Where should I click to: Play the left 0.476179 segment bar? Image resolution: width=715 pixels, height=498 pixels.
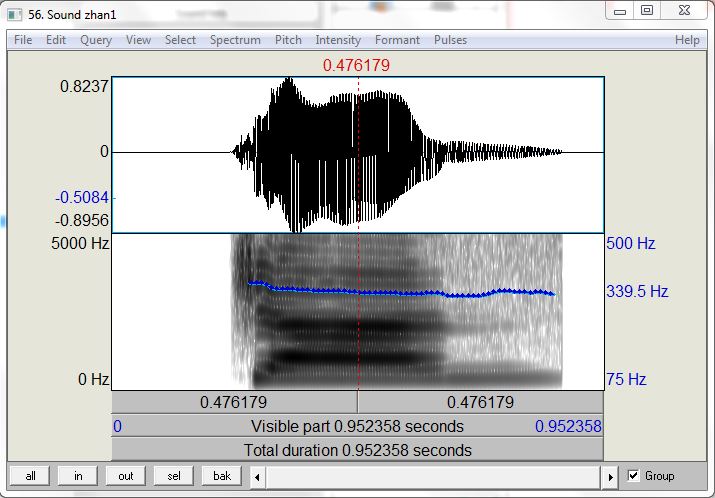pos(234,402)
